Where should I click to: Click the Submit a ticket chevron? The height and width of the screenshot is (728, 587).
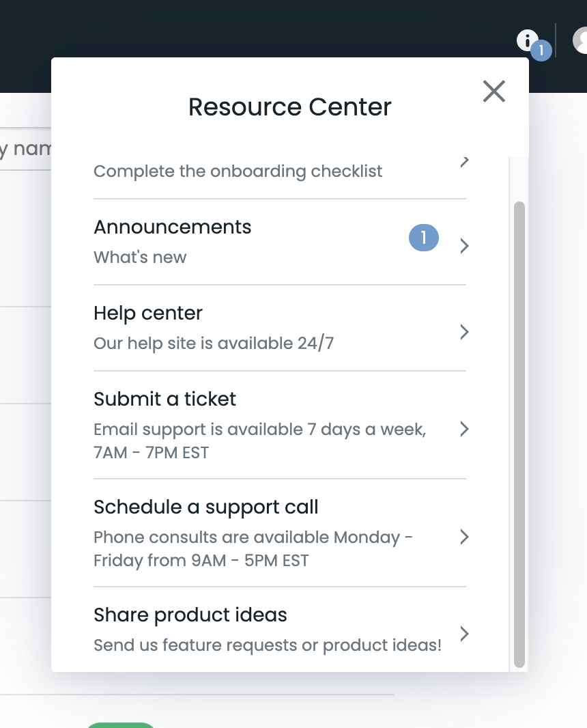coord(464,429)
